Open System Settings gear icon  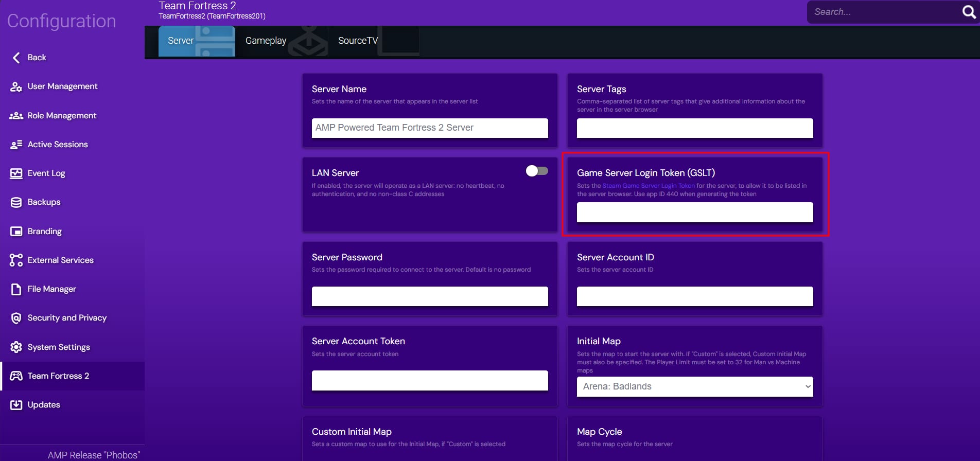coord(16,347)
